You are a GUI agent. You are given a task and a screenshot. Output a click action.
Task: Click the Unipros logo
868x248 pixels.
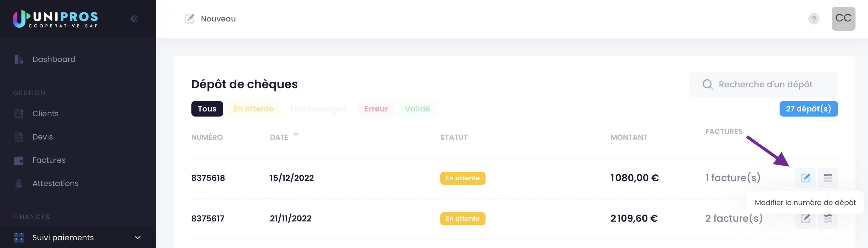(56, 18)
